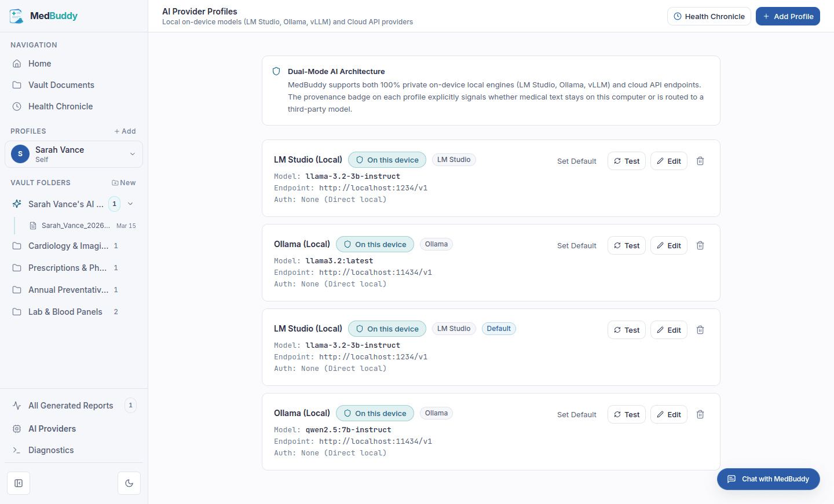Screen dimensions: 834x504
Task: Open Chat with MedBuddy
Action: [768, 479]
